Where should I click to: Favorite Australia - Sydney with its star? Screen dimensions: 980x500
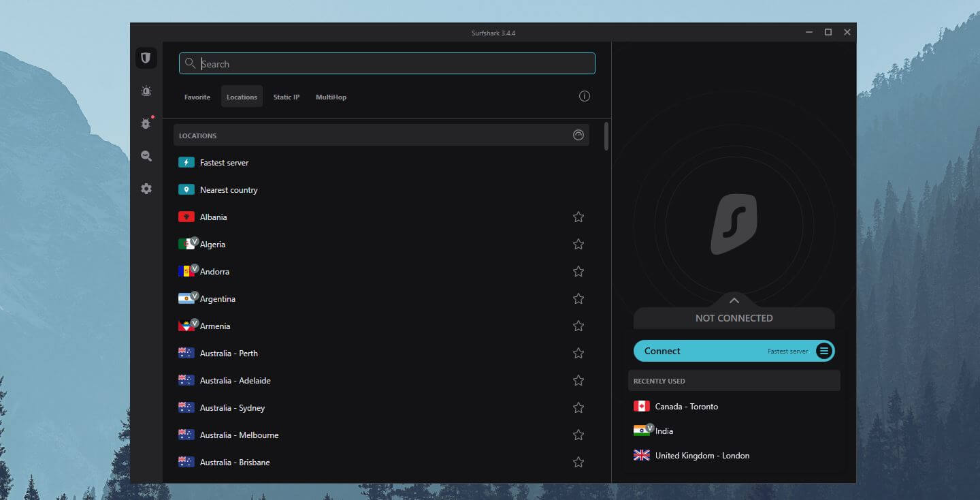(578, 407)
